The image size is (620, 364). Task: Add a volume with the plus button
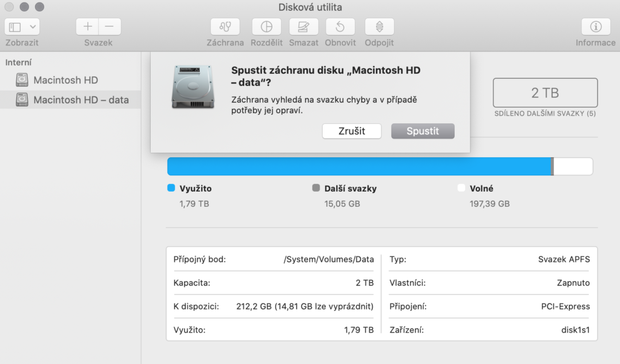(87, 27)
